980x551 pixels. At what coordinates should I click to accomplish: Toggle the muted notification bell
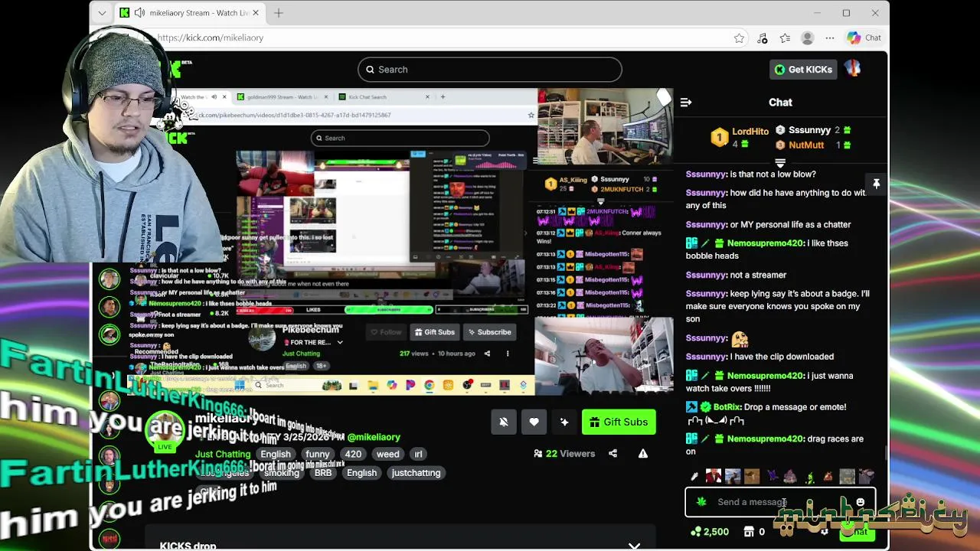pos(503,422)
